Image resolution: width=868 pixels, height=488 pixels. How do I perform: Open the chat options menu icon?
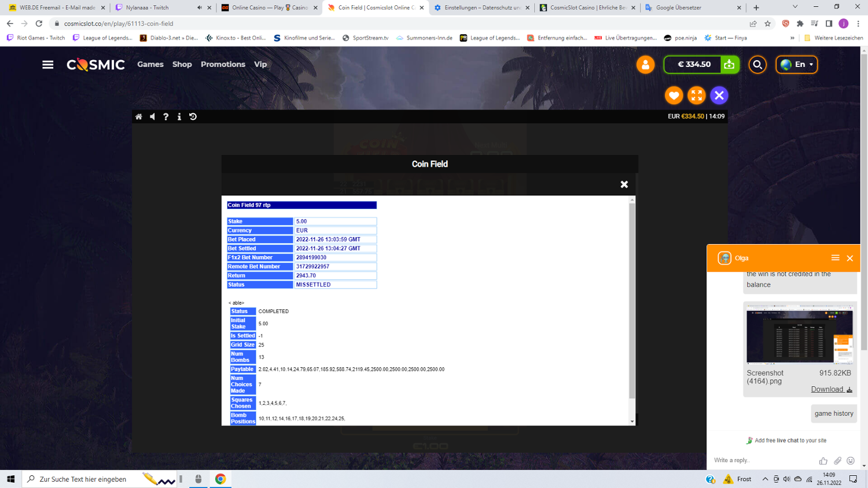click(835, 258)
